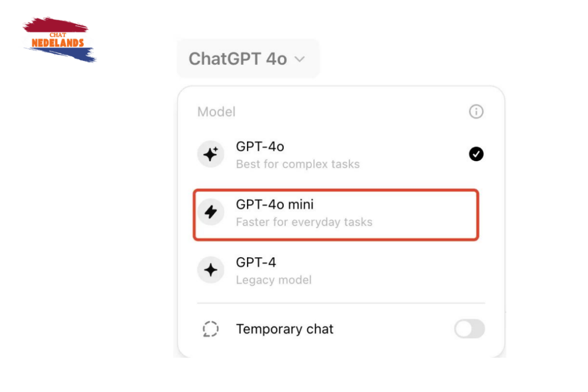
Task: Click "Best for complex tasks" subtitle
Action: [x=297, y=164]
